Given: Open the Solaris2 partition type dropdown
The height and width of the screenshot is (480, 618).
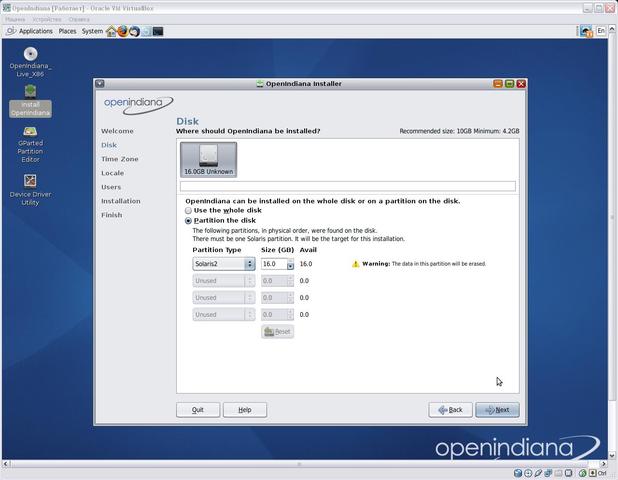Looking at the screenshot, I should 224,264.
